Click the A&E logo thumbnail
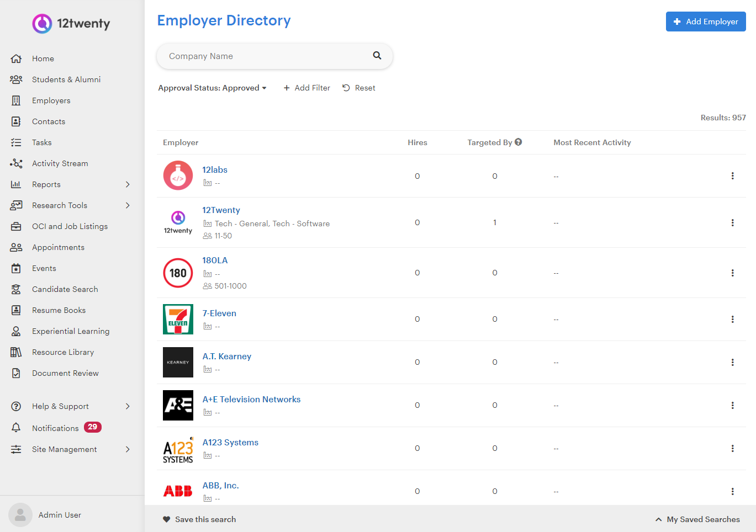The image size is (756, 532). [178, 405]
